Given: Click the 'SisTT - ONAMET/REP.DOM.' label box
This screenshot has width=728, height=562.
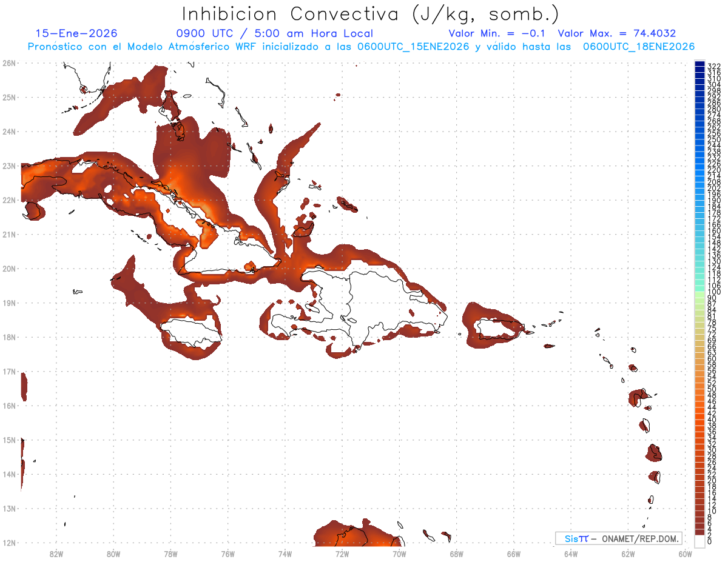Looking at the screenshot, I should [x=619, y=538].
